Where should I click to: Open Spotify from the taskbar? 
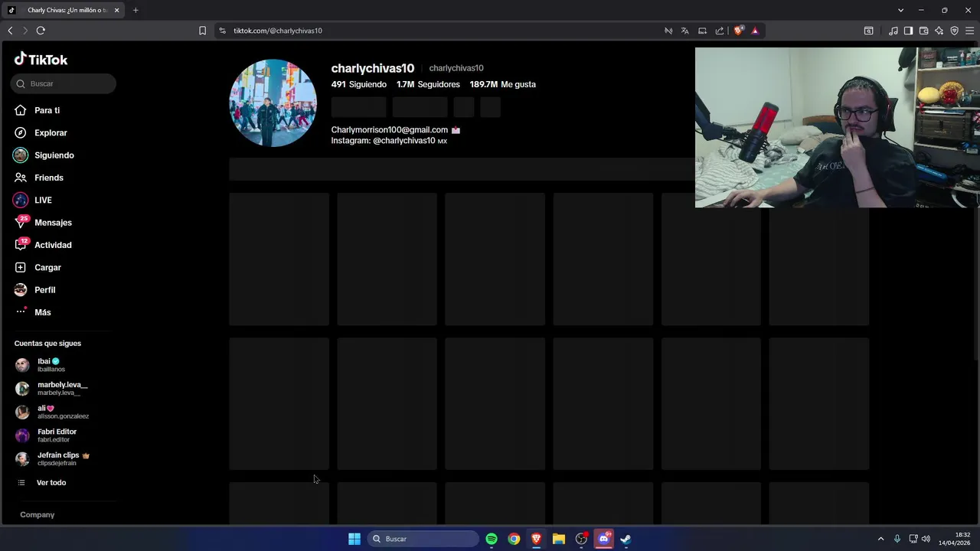tap(492, 539)
